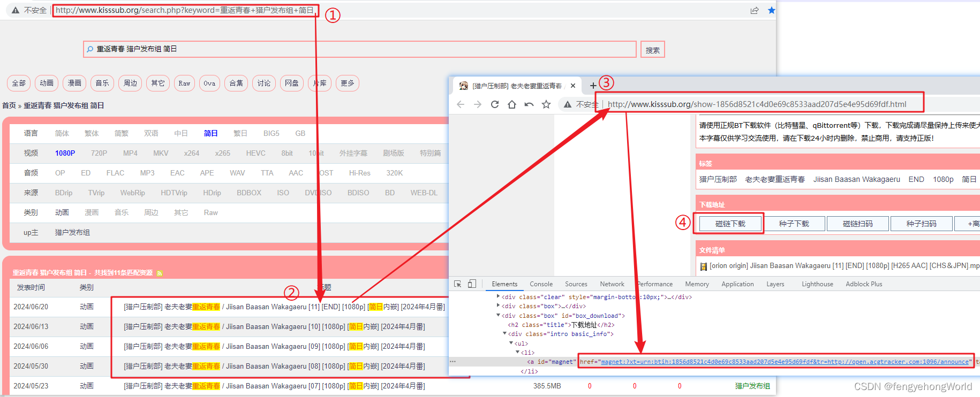This screenshot has width=980, height=397.
Task: Open the Network DevTools tab
Action: (612, 284)
